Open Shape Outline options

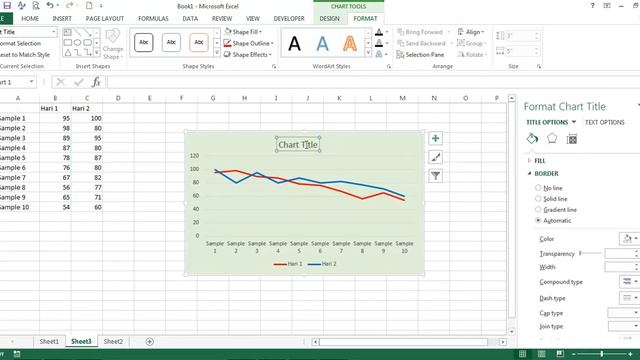pos(249,43)
